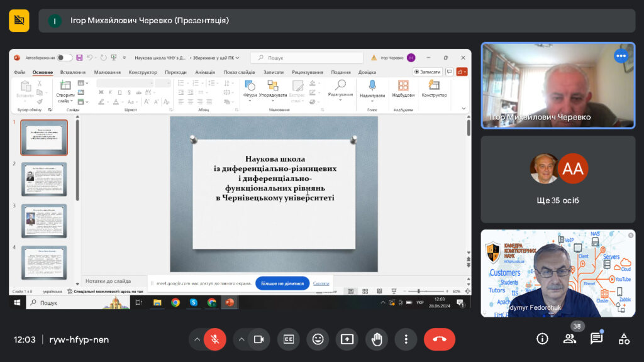Image resolution: width=644 pixels, height=362 pixels.
Task: Expand video settings arrow beside camera
Action: pos(241,339)
